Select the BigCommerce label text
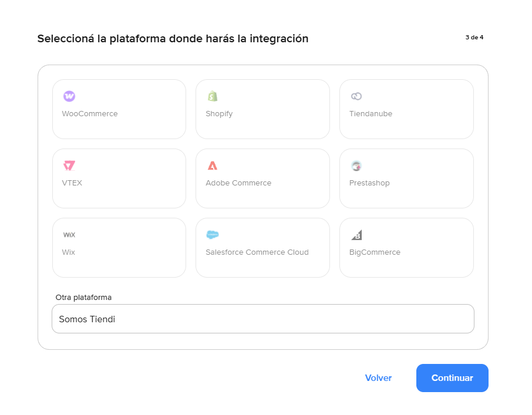532x415 pixels. click(x=375, y=252)
